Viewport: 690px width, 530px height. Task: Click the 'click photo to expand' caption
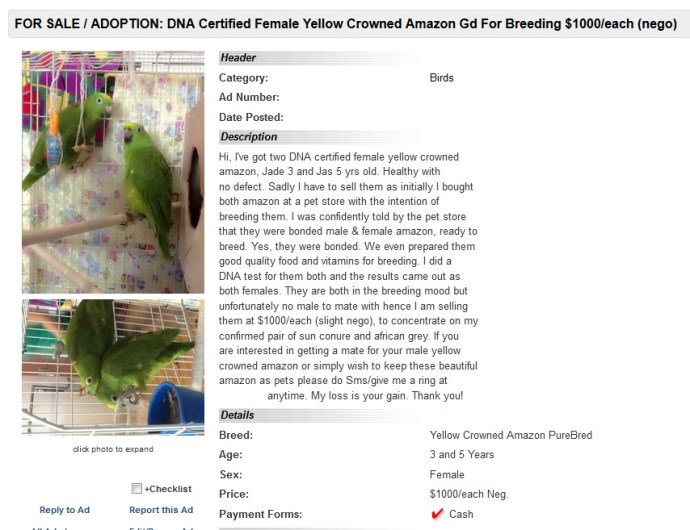113,449
